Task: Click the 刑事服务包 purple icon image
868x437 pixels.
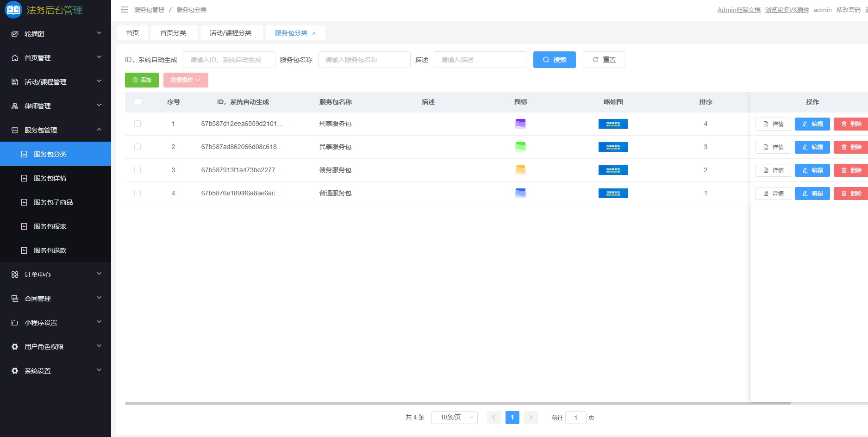Action: click(x=520, y=124)
